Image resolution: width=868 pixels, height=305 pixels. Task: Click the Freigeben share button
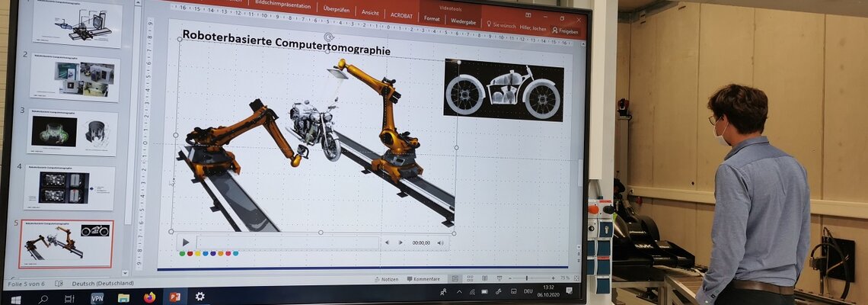point(566,31)
